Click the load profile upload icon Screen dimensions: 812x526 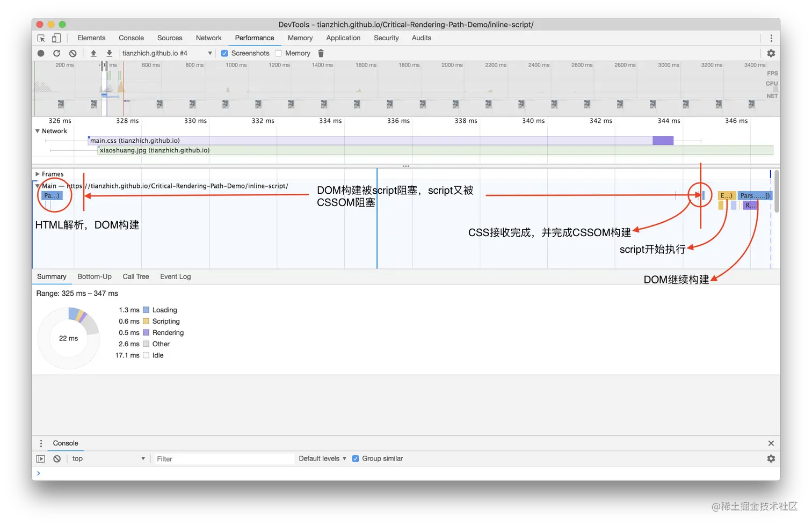click(x=93, y=53)
